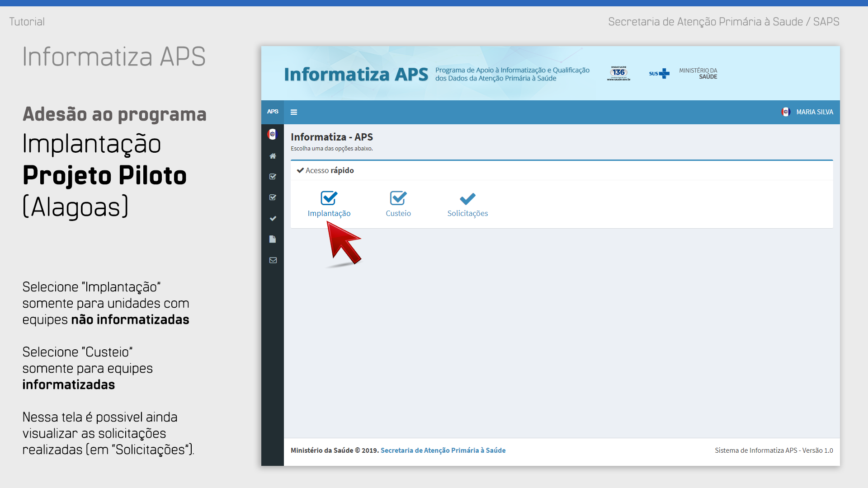Click the Secretaria de Atenção Primária à Saúde link
Viewport: 868px width, 488px height.
coord(443,450)
